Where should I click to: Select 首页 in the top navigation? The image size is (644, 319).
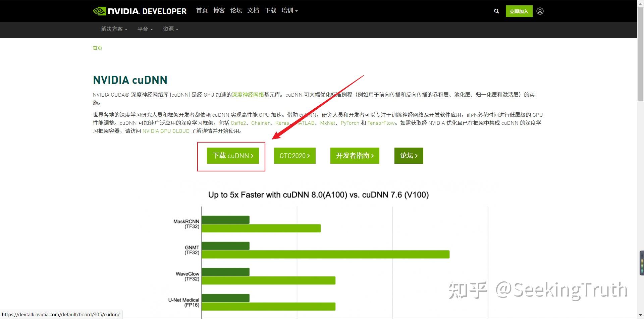click(x=202, y=10)
